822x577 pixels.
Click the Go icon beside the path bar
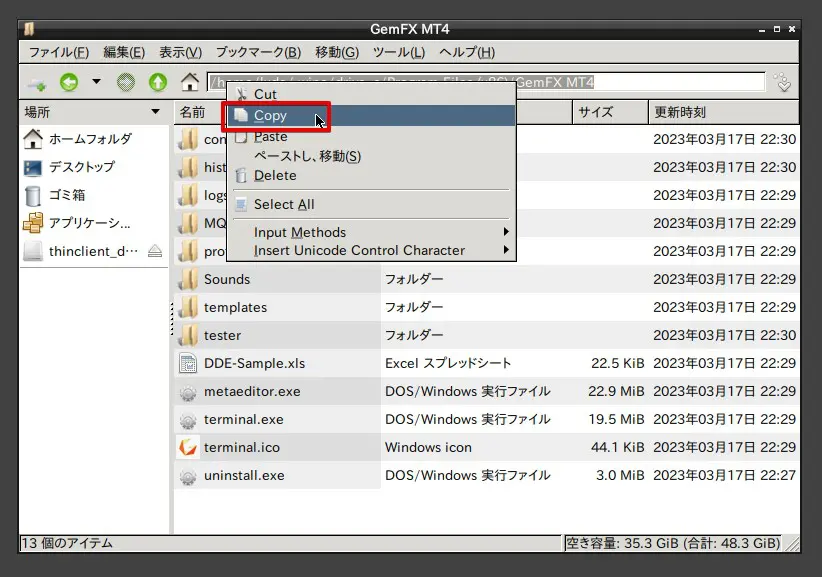[783, 83]
